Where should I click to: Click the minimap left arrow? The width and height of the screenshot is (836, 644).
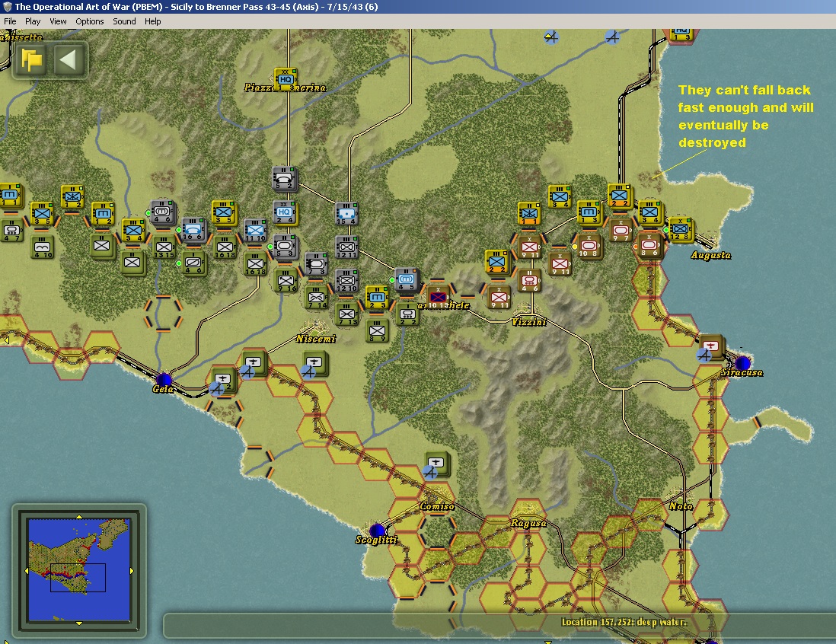pos(27,570)
